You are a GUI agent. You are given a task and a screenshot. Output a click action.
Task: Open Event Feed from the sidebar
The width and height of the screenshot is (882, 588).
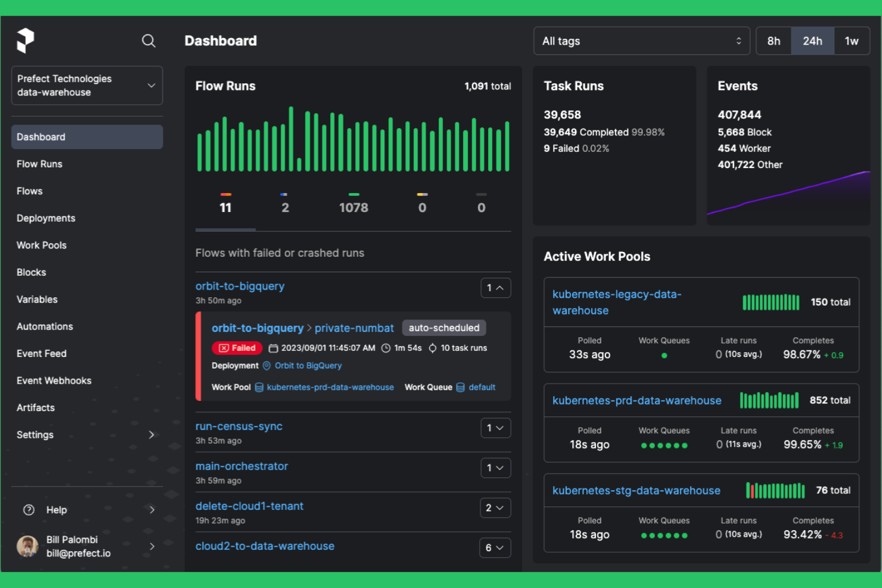(41, 353)
